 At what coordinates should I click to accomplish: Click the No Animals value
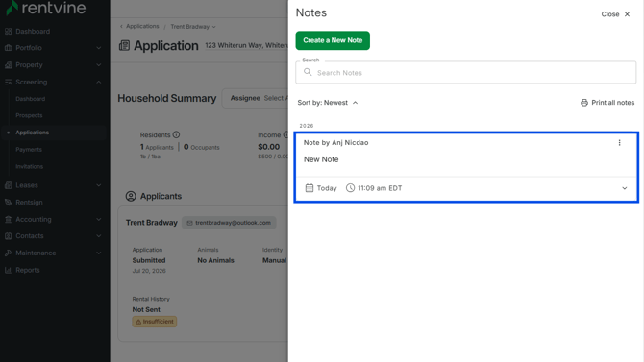(215, 260)
